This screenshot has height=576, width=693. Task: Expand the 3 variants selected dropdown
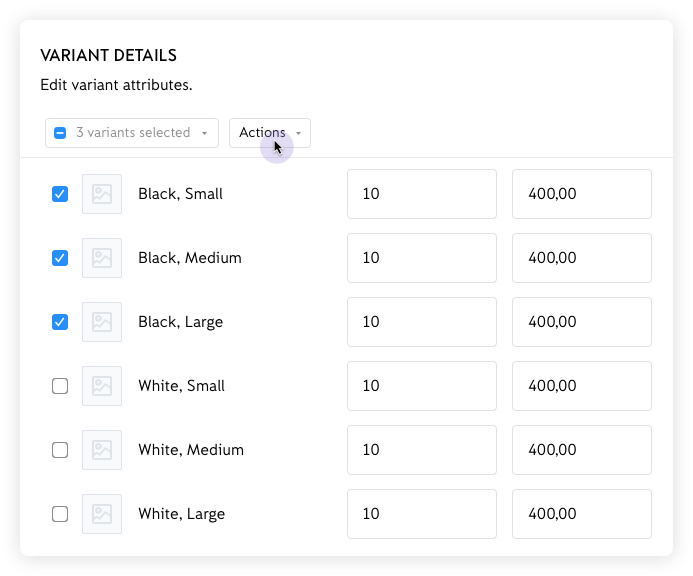141,133
